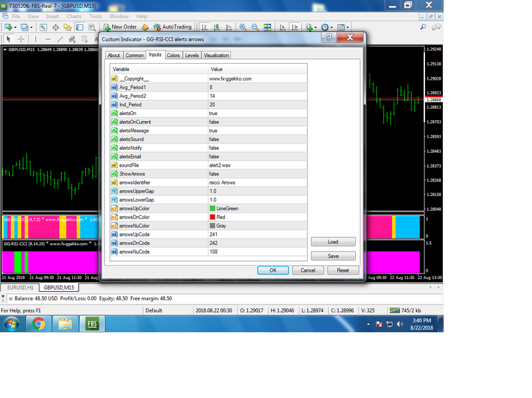
Task: Toggle auto scroll chart icon
Action: [282, 27]
